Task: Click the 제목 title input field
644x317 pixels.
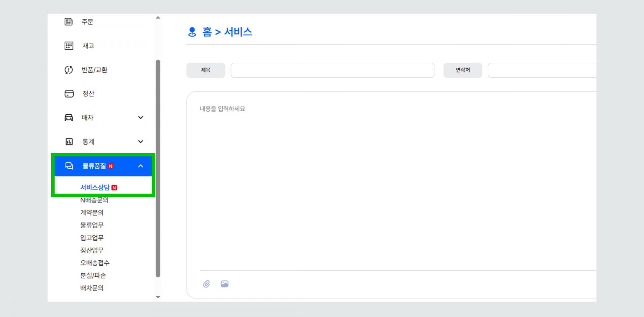Action: (332, 70)
